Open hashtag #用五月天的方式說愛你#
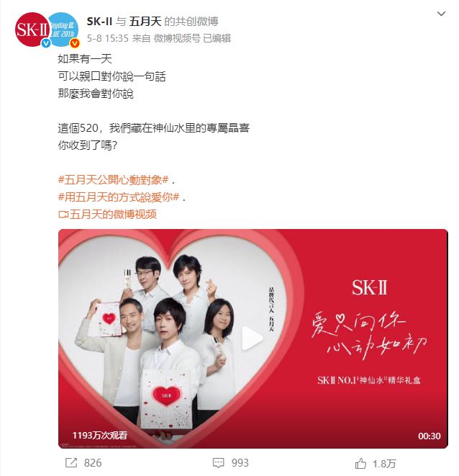Screen dimensions: 459x476 [x=119, y=197]
